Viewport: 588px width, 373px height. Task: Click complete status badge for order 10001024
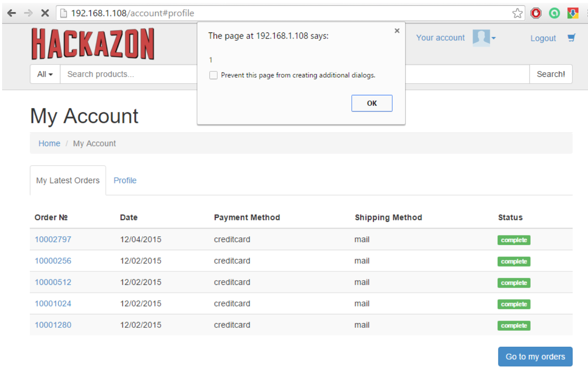(x=514, y=304)
